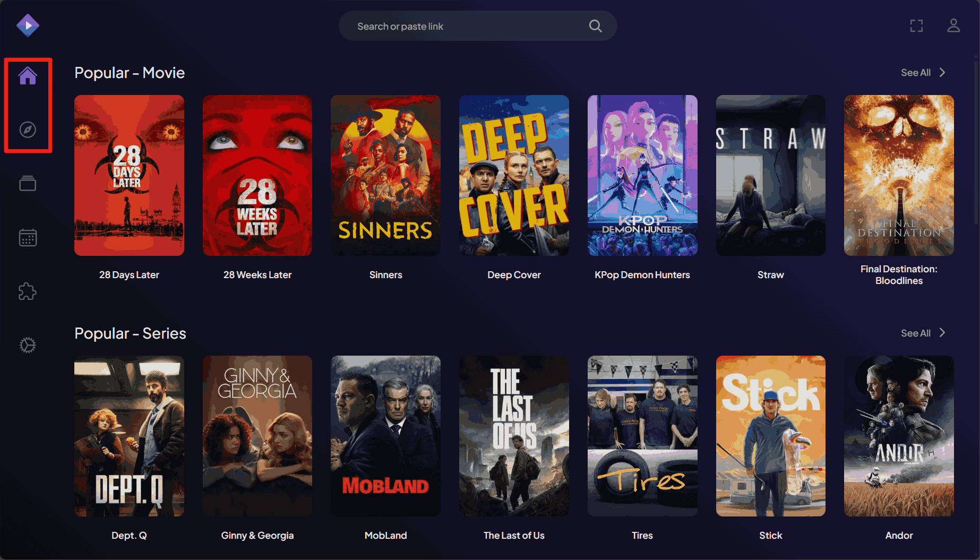Screen dimensions: 980x560
Task: Expand Popular - Series chevron arrow
Action: 942,333
